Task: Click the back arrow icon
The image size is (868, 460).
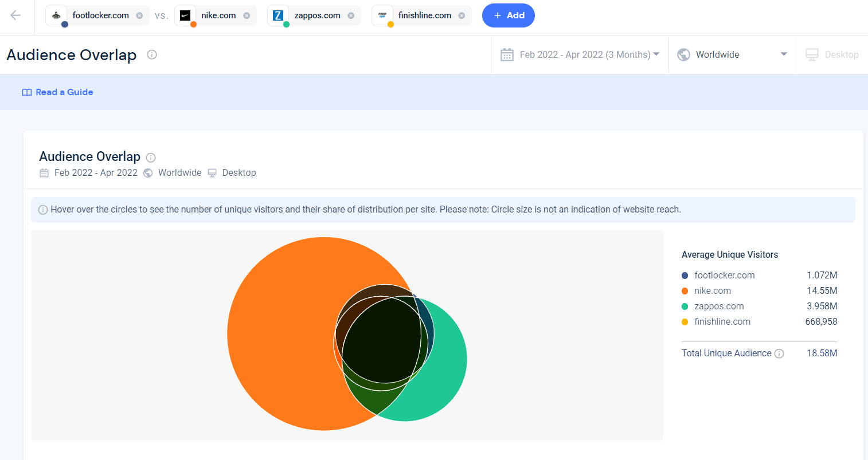Action: pyautogui.click(x=15, y=15)
